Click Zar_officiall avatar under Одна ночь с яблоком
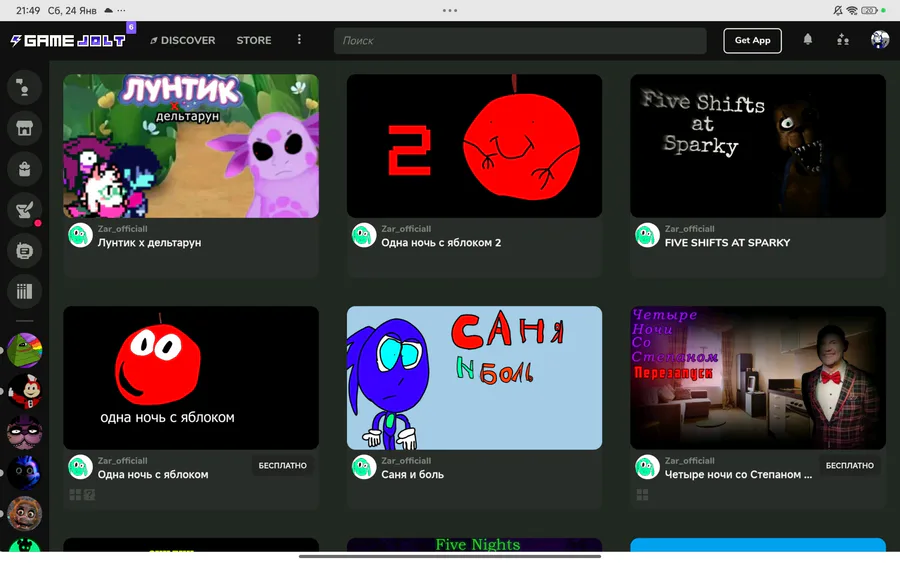 [x=80, y=467]
